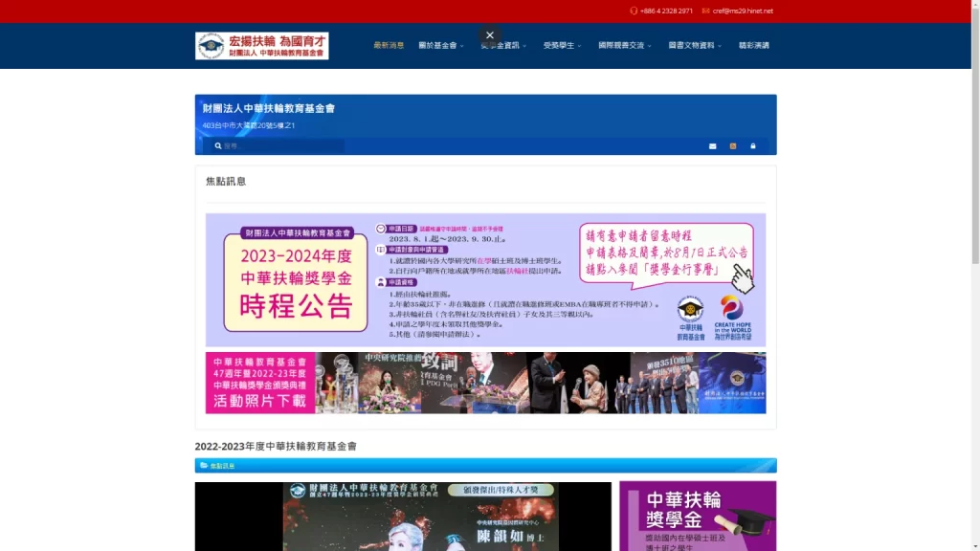Viewport: 980px width, 551px height.
Task: Open the RSS feed icon
Action: click(733, 146)
